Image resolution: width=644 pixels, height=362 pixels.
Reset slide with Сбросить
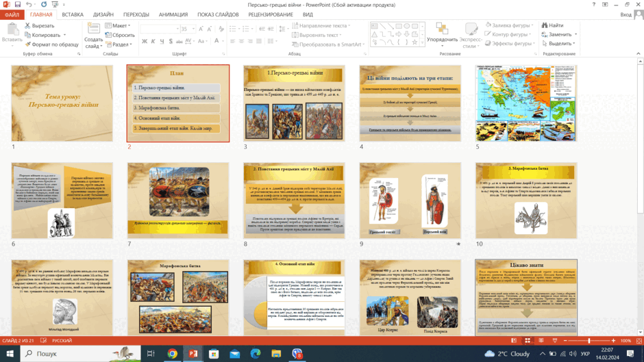(x=119, y=35)
